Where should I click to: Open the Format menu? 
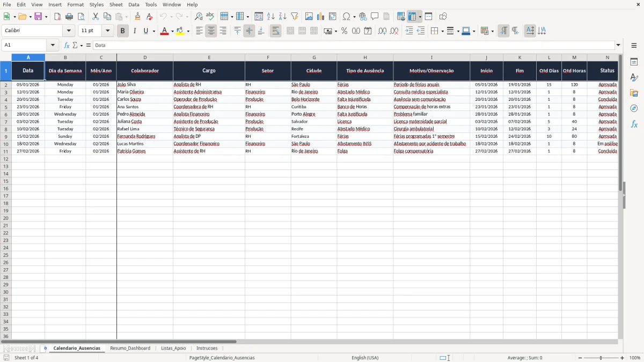pos(76,4)
